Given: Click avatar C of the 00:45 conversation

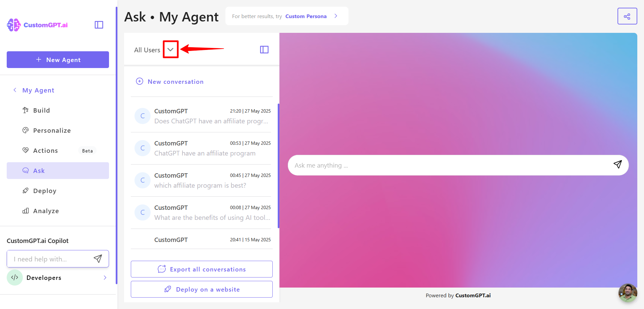Looking at the screenshot, I should 143,180.
